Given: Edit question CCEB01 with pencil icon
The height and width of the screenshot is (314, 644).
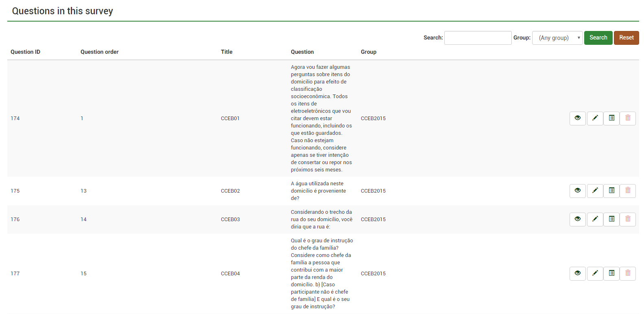Looking at the screenshot, I should [x=595, y=118].
